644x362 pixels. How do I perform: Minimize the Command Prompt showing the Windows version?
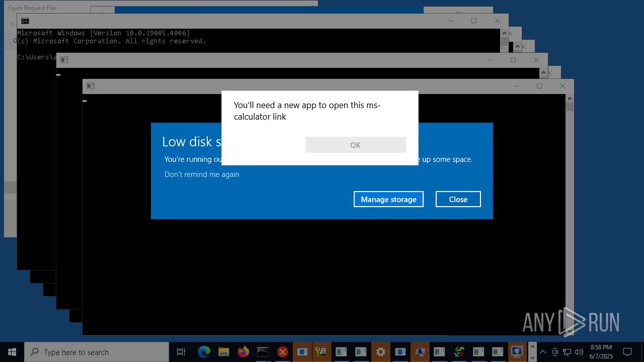[x=451, y=21]
